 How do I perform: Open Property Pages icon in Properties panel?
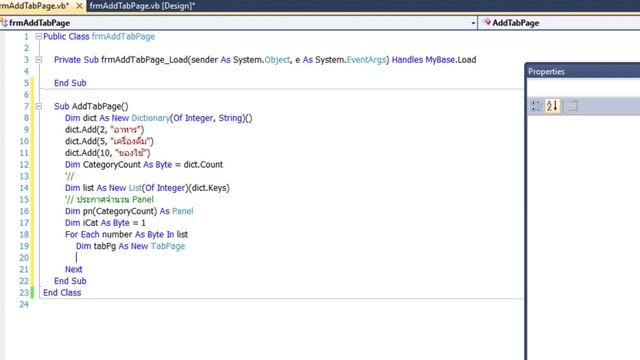572,106
